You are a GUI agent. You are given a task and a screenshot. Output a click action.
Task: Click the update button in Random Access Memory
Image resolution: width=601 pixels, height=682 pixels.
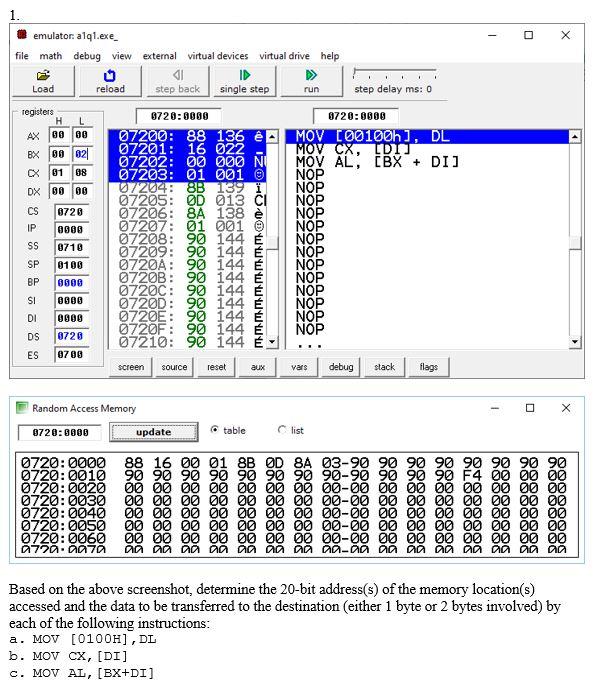pos(154,432)
